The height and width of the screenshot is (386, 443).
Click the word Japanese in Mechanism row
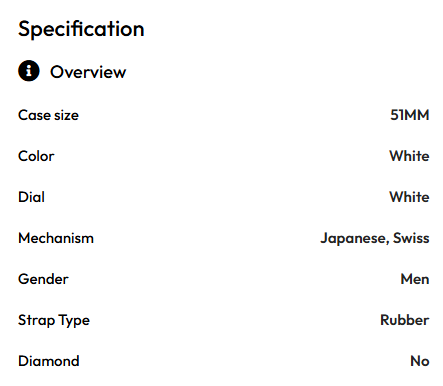point(355,239)
